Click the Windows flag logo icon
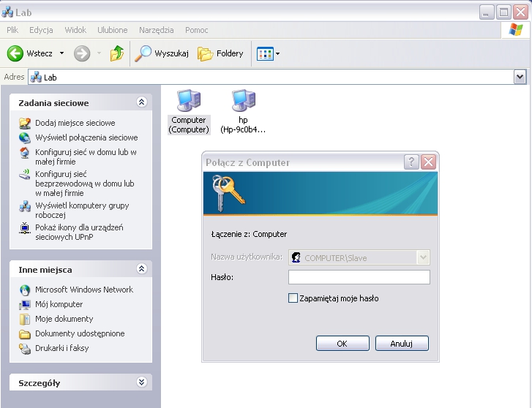The image size is (532, 408). coord(516,30)
